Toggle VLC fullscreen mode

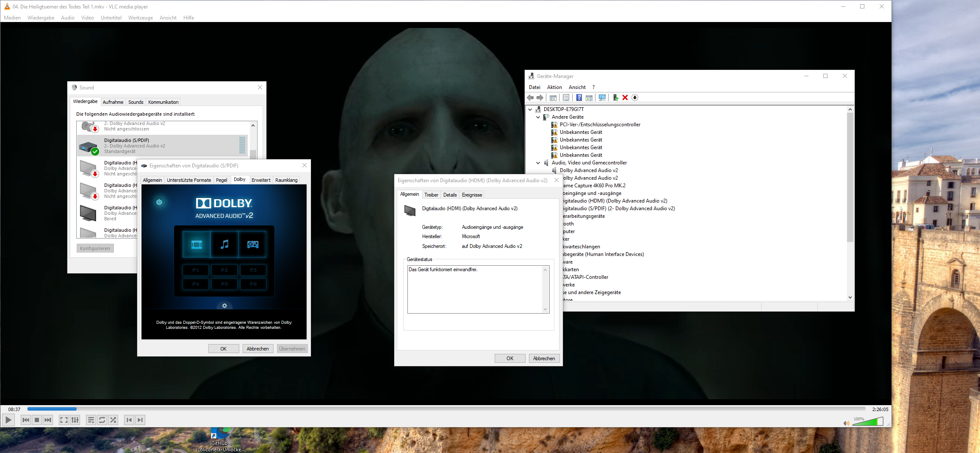[x=64, y=420]
